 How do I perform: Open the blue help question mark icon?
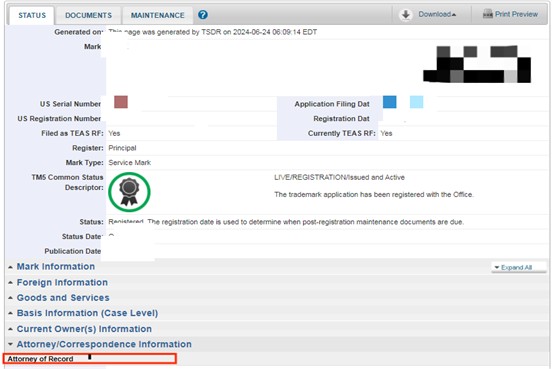[x=203, y=15]
